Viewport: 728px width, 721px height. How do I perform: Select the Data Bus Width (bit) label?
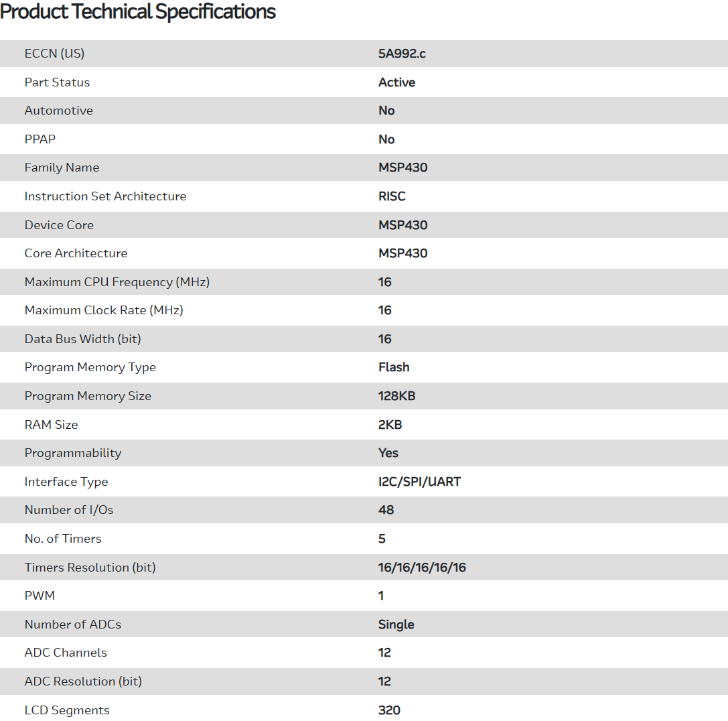(x=82, y=339)
